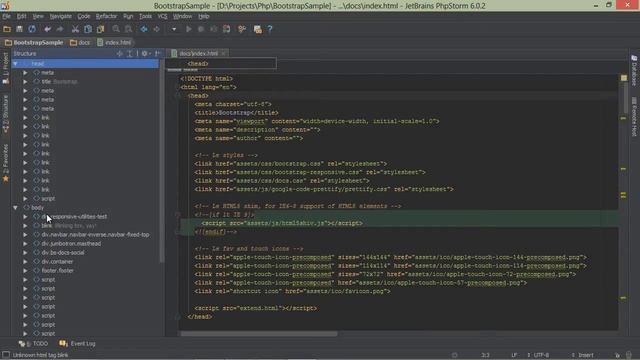Viewport: 640px width, 360px height.
Task: Expand the footer.footer node
Action: tap(25, 271)
